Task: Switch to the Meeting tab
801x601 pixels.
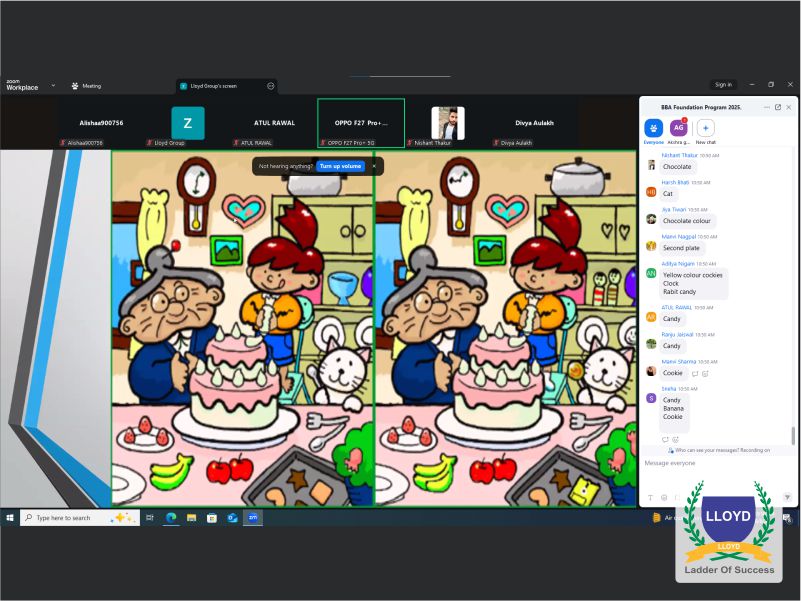Action: pos(86,86)
